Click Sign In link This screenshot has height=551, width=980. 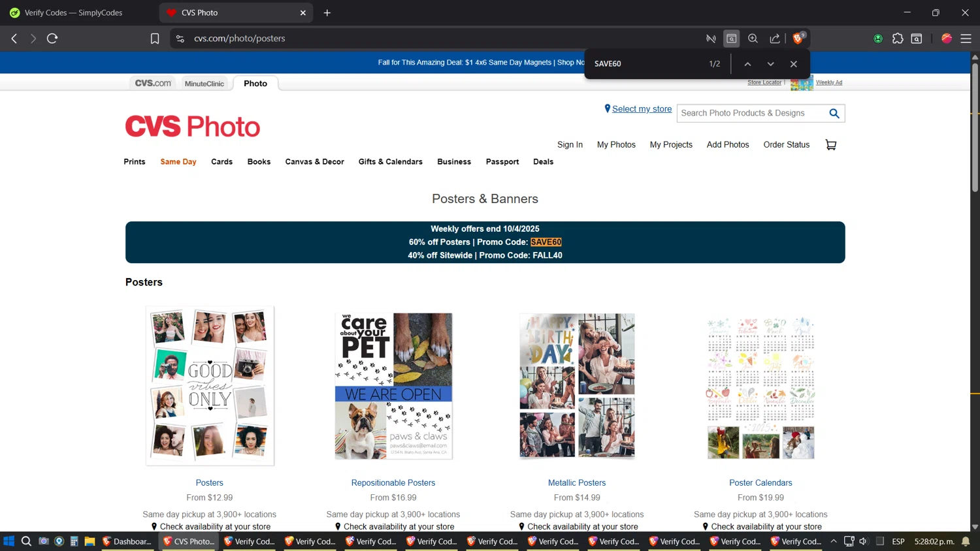click(570, 145)
